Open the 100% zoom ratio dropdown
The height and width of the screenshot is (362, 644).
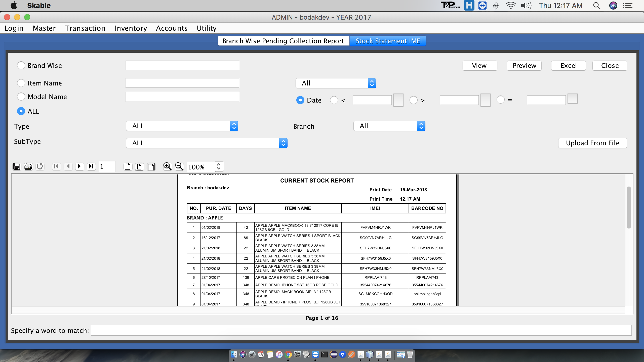(218, 167)
